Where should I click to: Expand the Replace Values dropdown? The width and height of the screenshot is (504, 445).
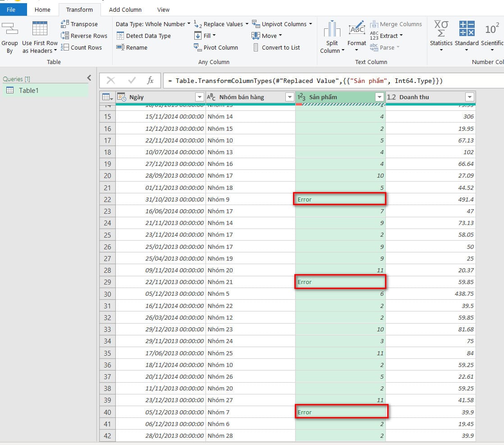pyautogui.click(x=247, y=24)
